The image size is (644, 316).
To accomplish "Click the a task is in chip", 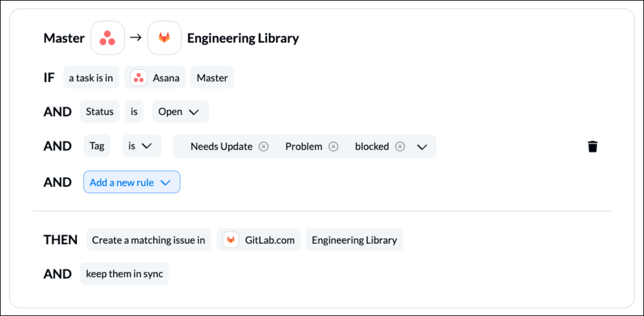I will pyautogui.click(x=91, y=78).
